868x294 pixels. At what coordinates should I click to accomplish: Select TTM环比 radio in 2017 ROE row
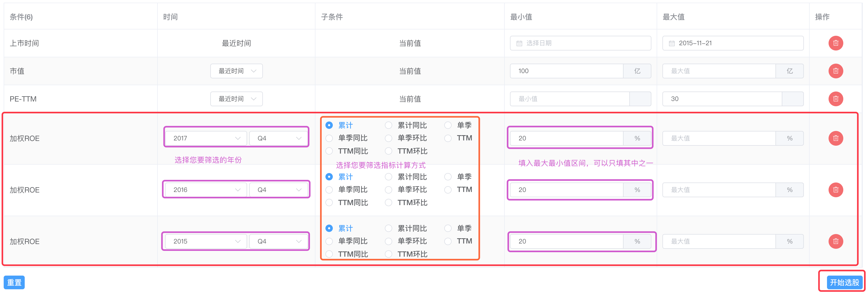point(389,151)
